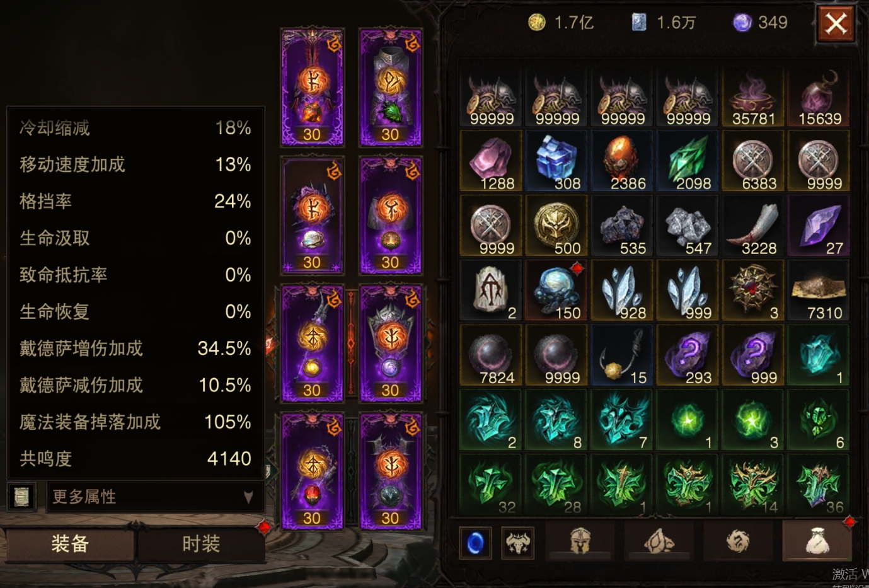Click the scroll icon left of 更多属性
Screen dimensions: 869x588
click(21, 497)
